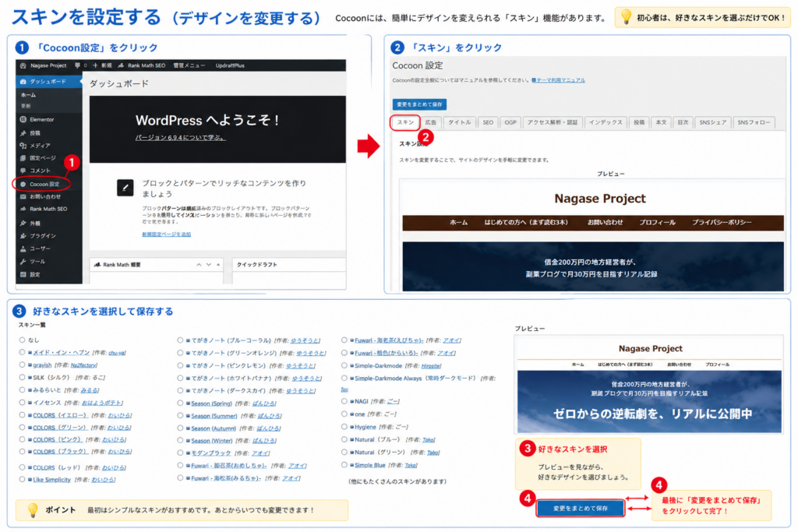Select the Simple-Darkmode radio button
The image size is (798, 532).
tap(344, 365)
